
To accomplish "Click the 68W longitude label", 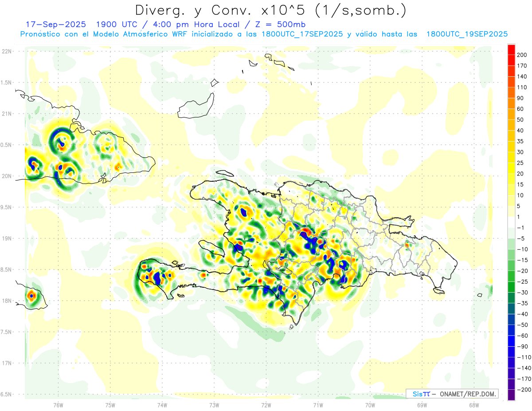I will coord(473,405).
